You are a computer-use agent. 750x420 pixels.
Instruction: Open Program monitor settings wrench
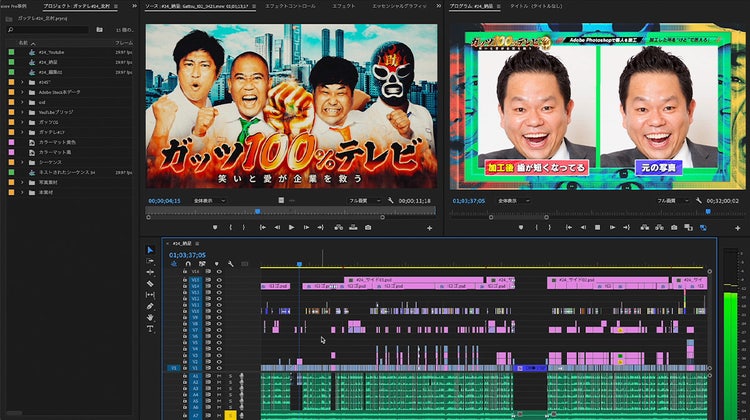point(699,201)
